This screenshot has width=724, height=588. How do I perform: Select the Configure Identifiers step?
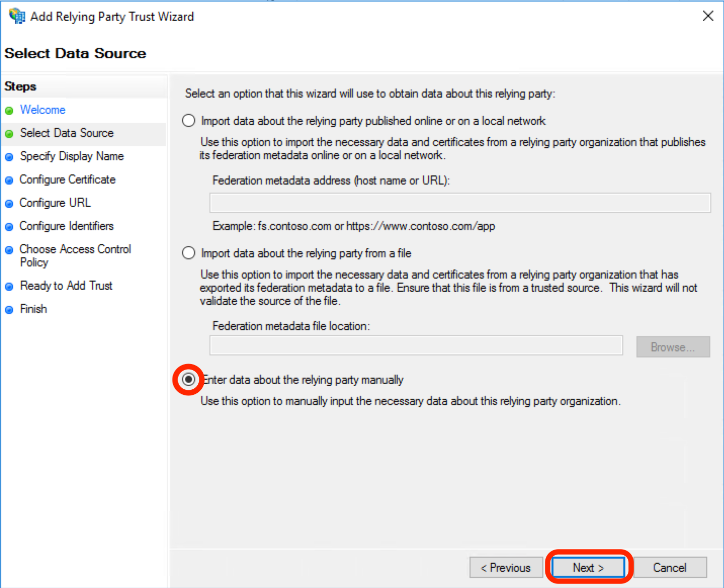tap(66, 226)
